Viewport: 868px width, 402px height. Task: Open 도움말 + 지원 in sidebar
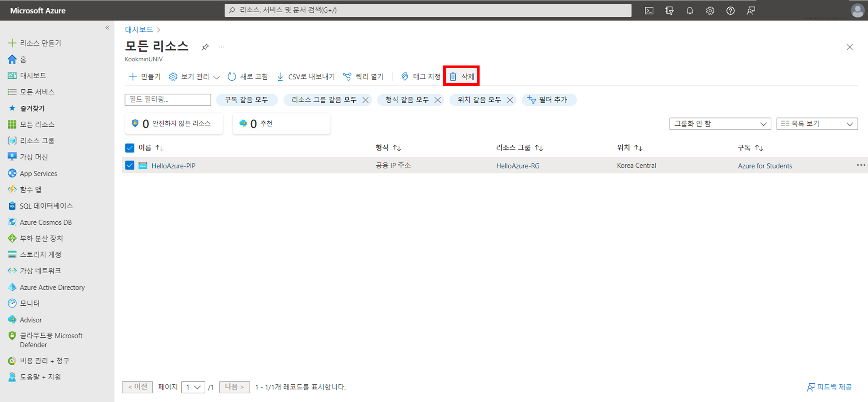click(35, 377)
